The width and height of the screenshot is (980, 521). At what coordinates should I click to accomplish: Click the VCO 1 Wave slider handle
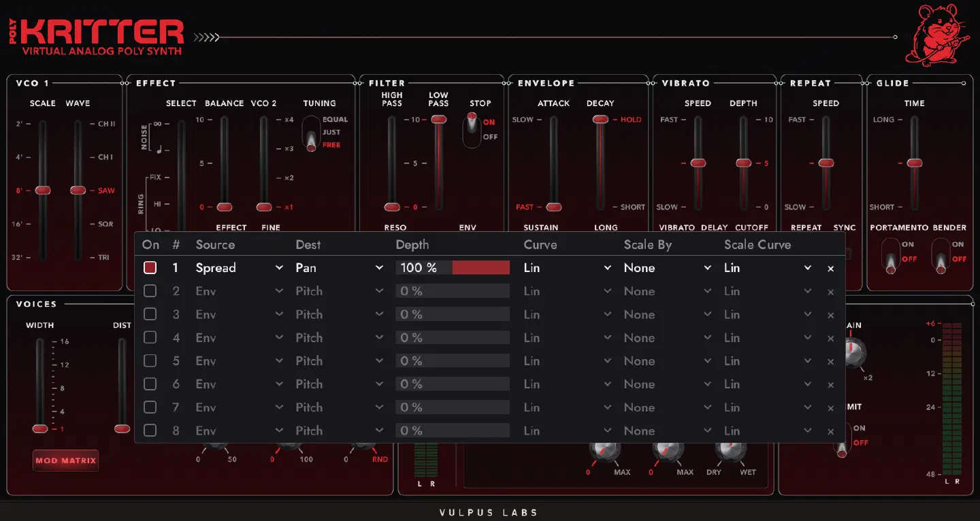pyautogui.click(x=78, y=190)
